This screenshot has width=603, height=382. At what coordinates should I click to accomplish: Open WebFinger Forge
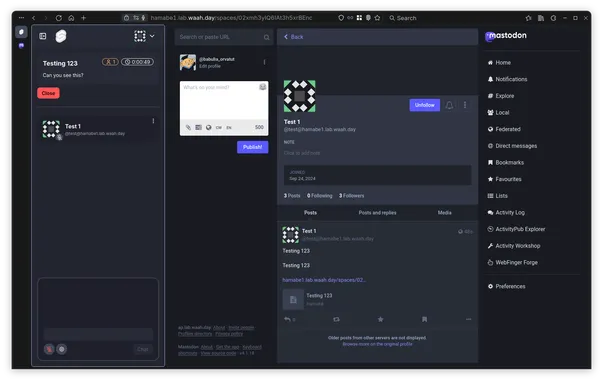pyautogui.click(x=513, y=263)
